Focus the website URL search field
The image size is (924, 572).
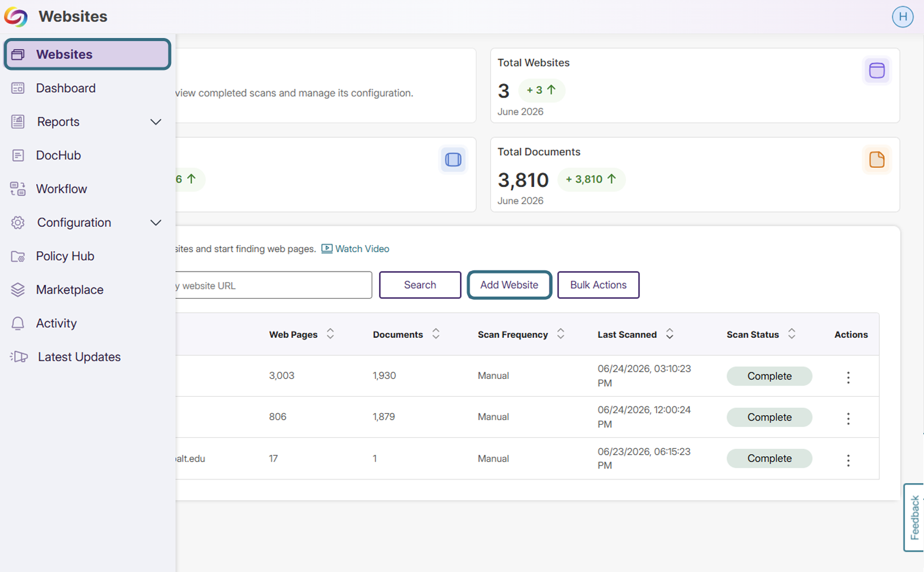pyautogui.click(x=273, y=285)
